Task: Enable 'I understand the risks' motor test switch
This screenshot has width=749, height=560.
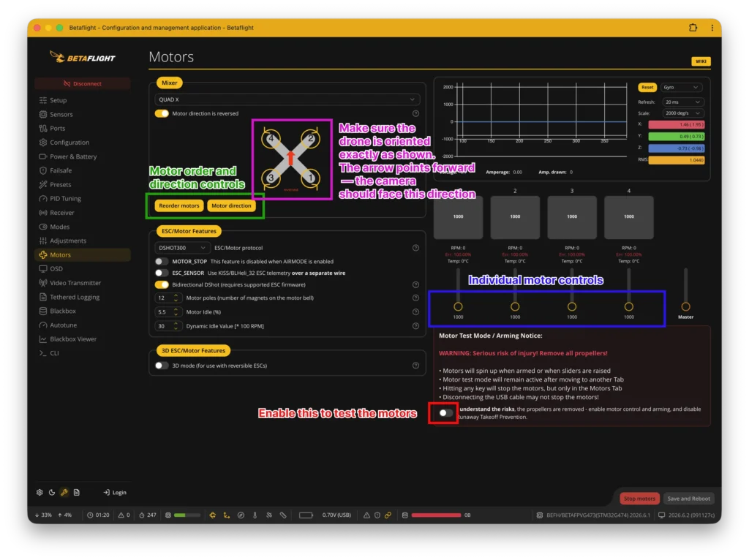Action: [x=445, y=413]
